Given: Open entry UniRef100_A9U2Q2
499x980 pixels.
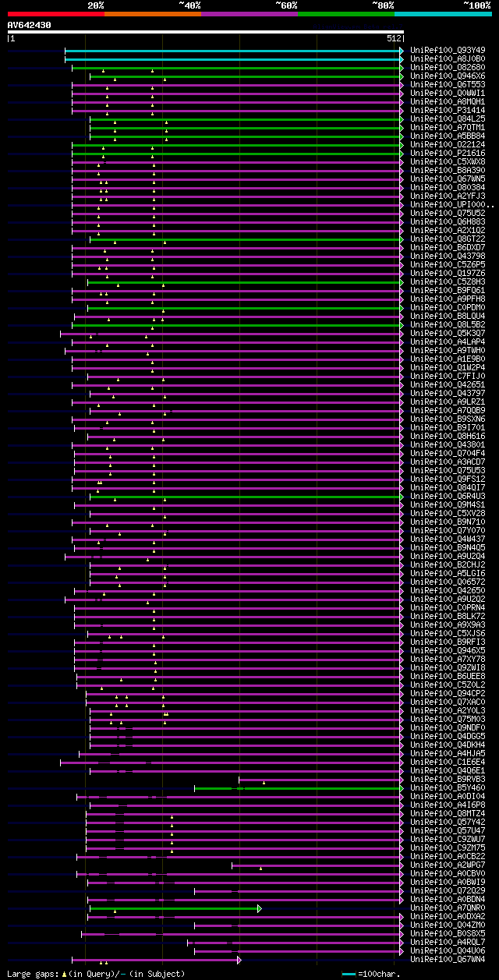Looking at the screenshot, I should pos(448,600).
